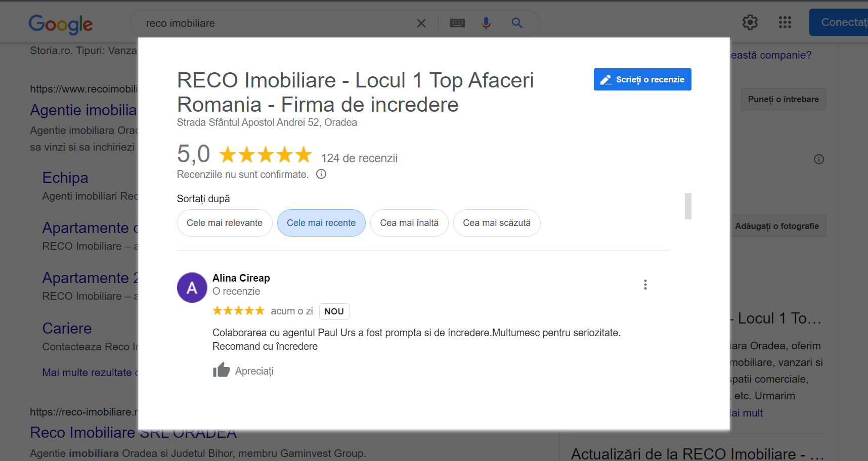Click Alina Cireap's reviewer name
The height and width of the screenshot is (461, 868).
point(241,278)
